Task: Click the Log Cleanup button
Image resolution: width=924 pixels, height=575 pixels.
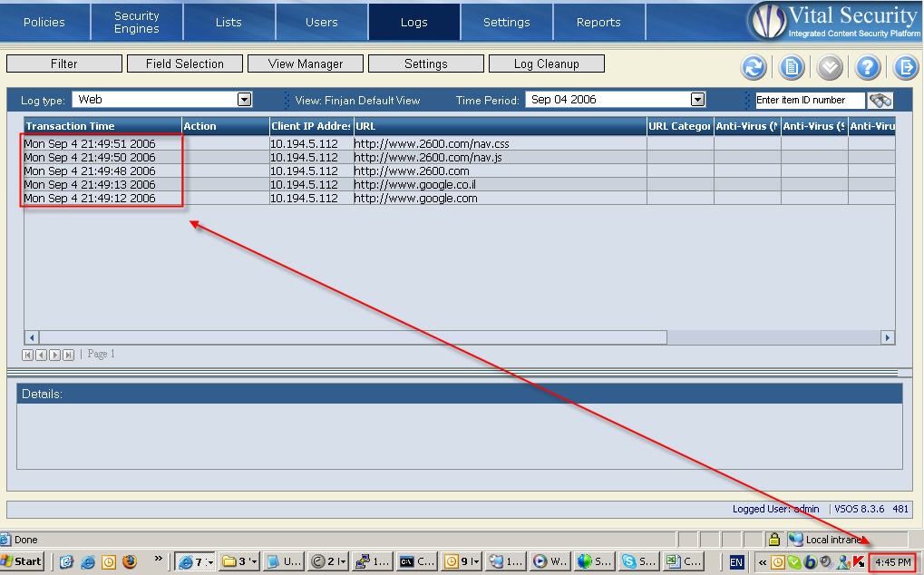Action: (546, 63)
